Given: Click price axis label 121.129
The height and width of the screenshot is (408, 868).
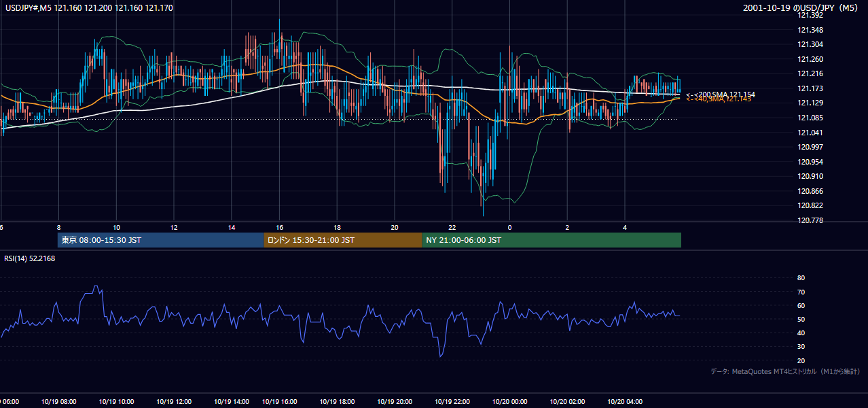Looking at the screenshot, I should click(810, 103).
